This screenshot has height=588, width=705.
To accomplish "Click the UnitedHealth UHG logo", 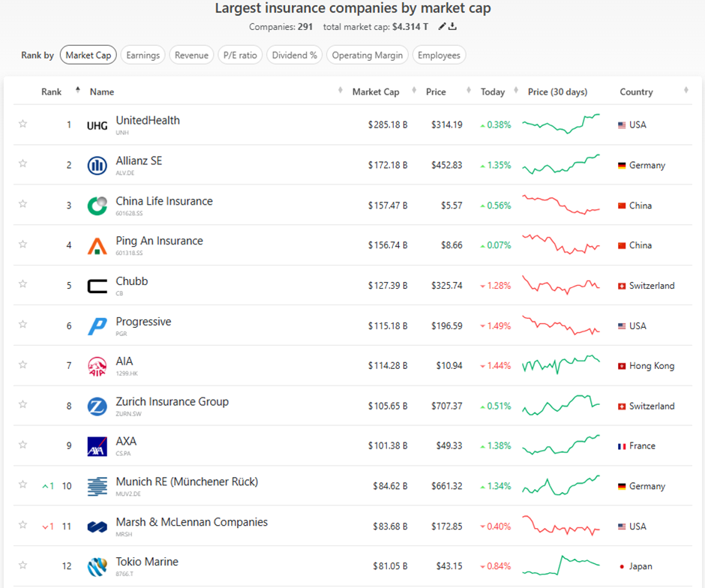I will point(97,125).
